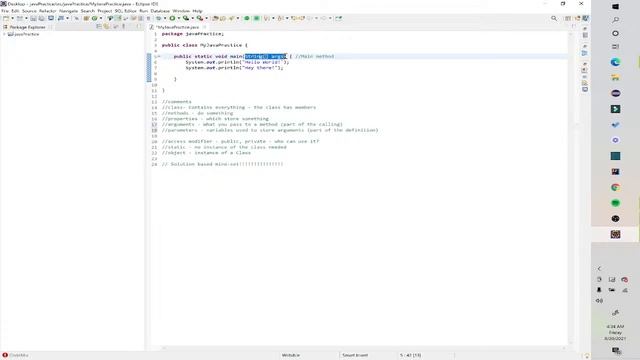
Task: Expand the javaPractice project node
Action: coord(4,34)
